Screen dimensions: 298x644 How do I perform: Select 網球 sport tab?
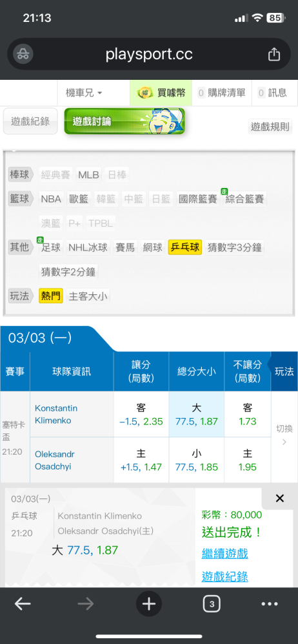[153, 248]
